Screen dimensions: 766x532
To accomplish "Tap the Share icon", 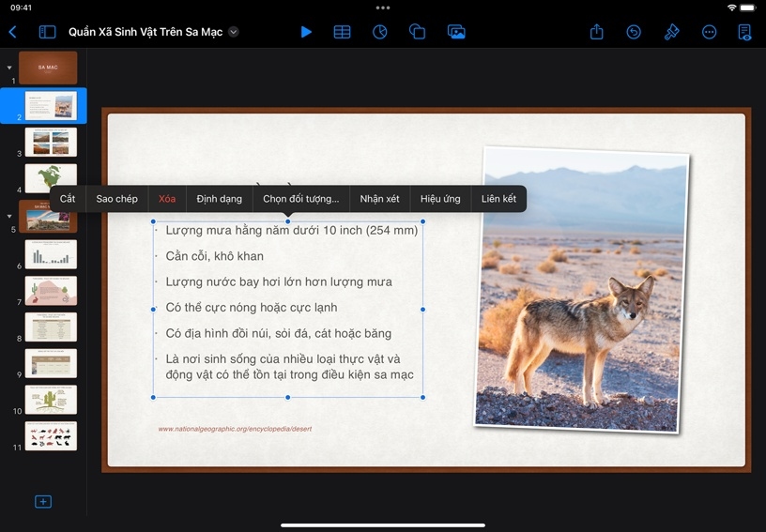I will [x=597, y=32].
